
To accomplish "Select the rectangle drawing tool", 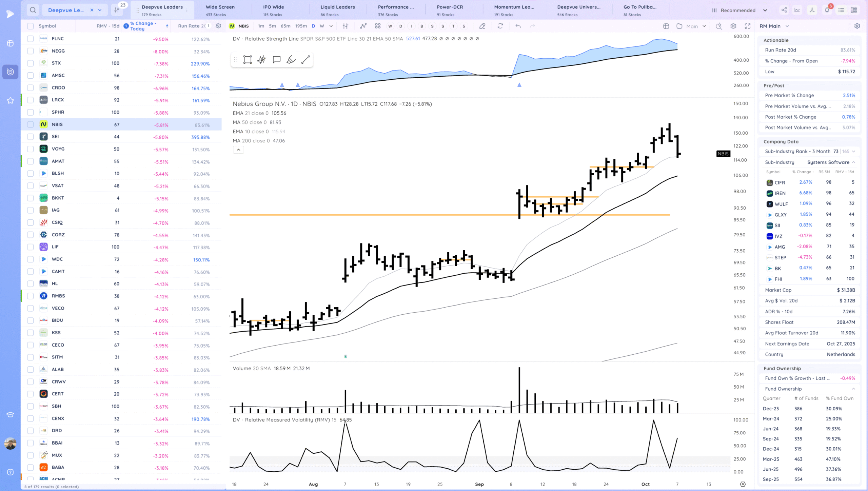I will pos(248,60).
